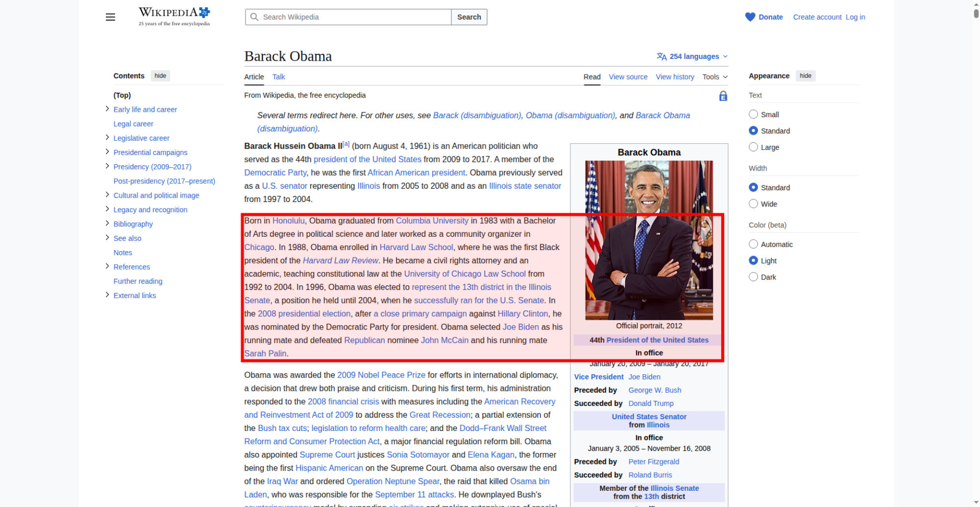980x507 pixels.
Task: Select the Small text size option
Action: (753, 114)
